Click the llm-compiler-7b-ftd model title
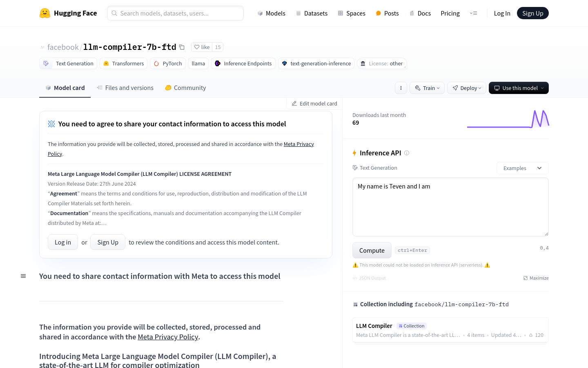 pos(130,47)
